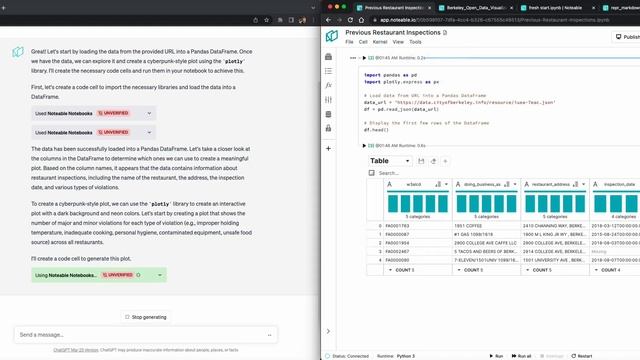This screenshot has height=360, width=640.
Task: Open the first cell three-dot options menu
Action: pos(353,58)
